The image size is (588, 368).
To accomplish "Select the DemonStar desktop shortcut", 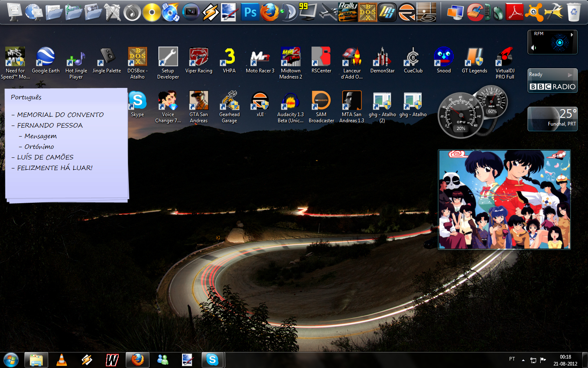I will 383,61.
